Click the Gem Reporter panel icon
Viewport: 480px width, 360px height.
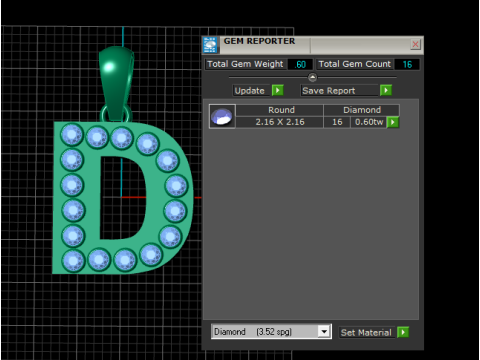point(210,45)
